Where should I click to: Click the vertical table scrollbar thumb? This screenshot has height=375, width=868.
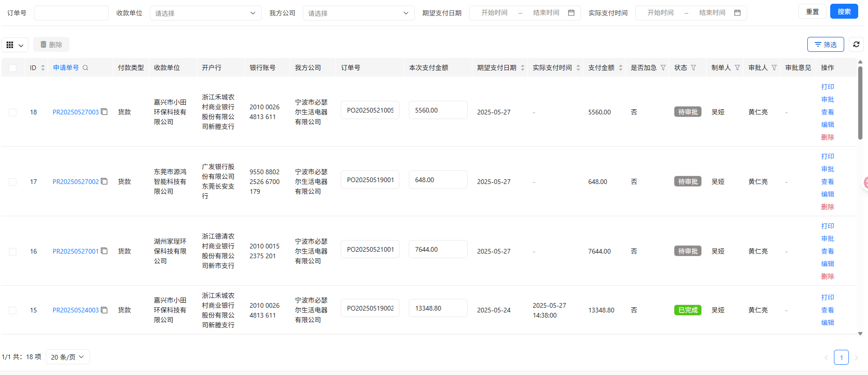860,103
